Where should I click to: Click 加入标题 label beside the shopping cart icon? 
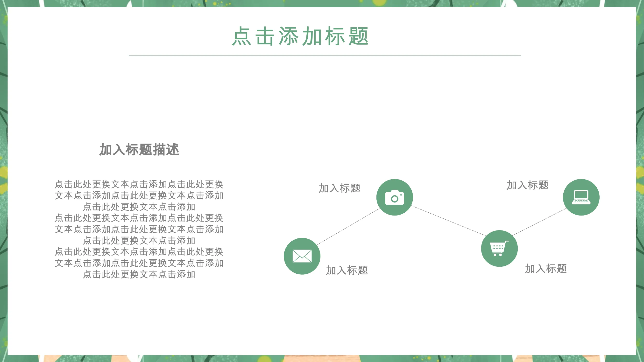[x=546, y=269]
